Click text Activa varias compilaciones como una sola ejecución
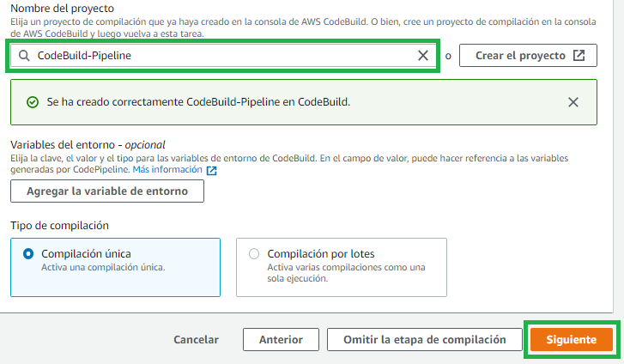 (x=346, y=273)
